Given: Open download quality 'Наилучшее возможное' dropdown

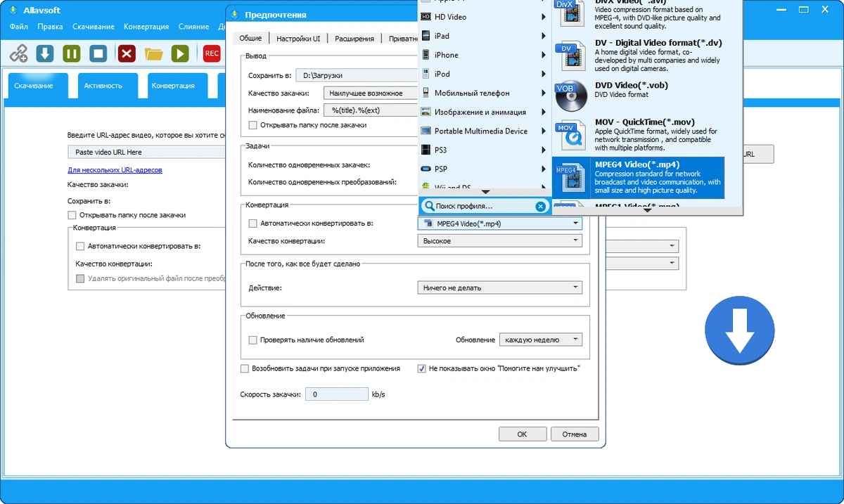Looking at the screenshot, I should (x=371, y=93).
